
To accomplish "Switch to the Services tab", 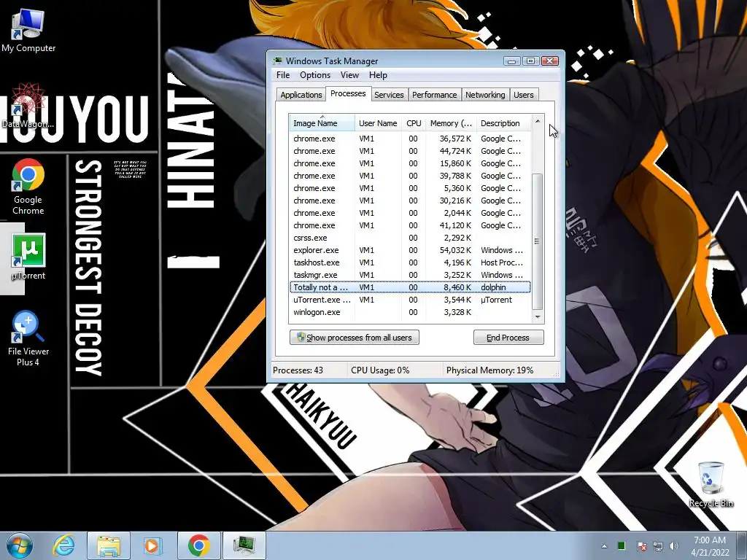I will (x=389, y=95).
